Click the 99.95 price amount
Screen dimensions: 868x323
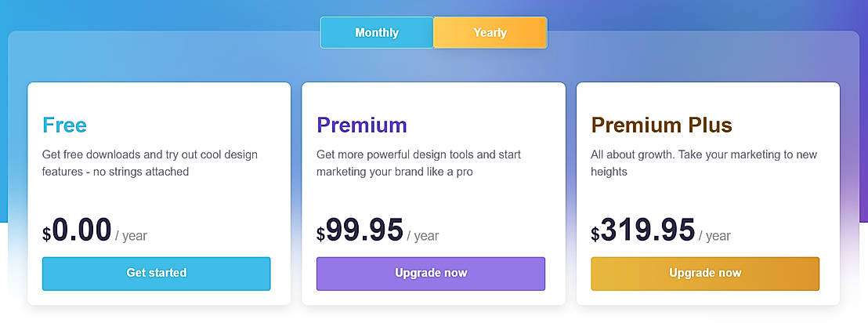[x=364, y=230]
